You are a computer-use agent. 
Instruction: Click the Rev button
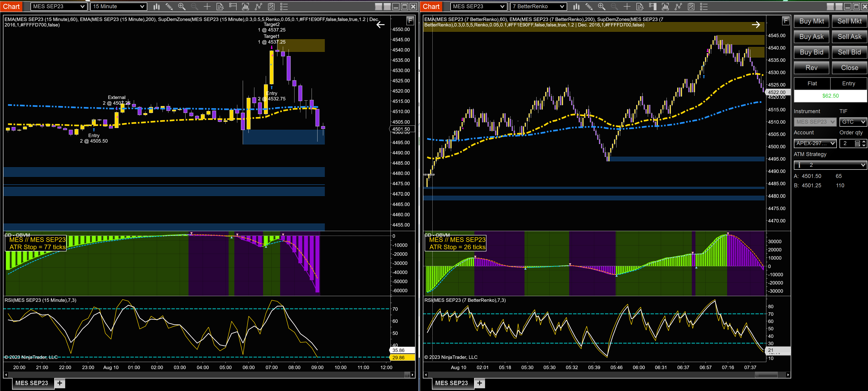811,68
